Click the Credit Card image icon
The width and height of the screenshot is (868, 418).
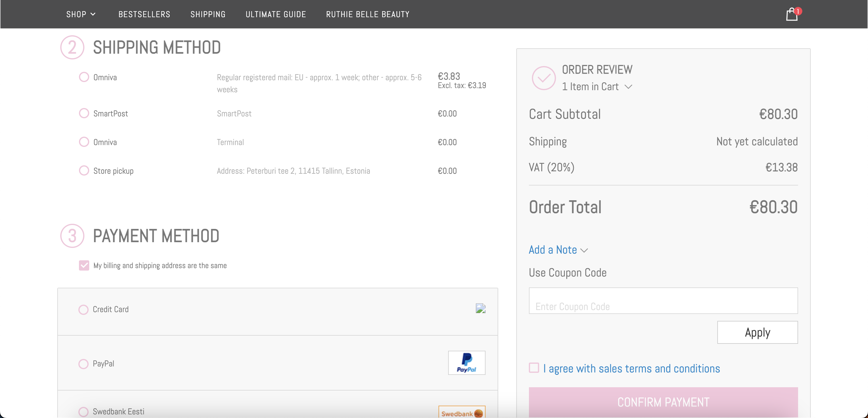tap(480, 309)
